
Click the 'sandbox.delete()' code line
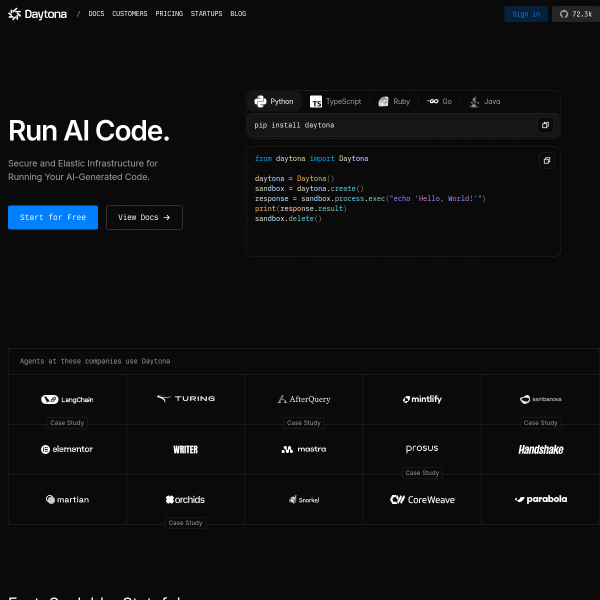(288, 218)
